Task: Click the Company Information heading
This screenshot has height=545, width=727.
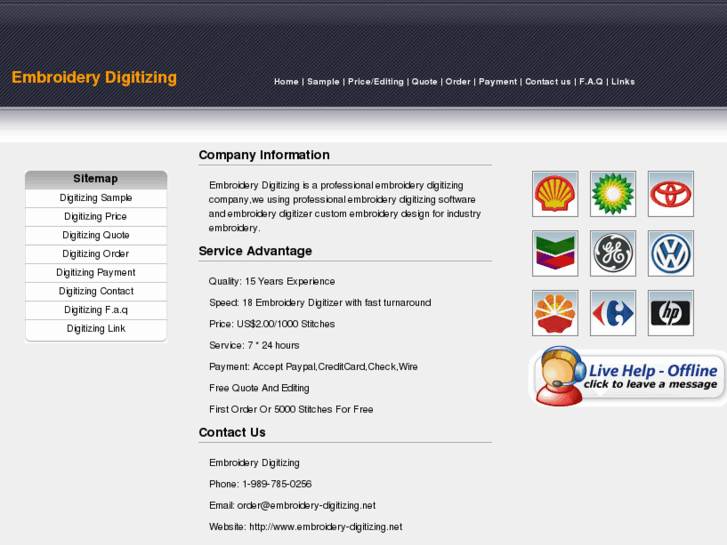Action: (264, 155)
